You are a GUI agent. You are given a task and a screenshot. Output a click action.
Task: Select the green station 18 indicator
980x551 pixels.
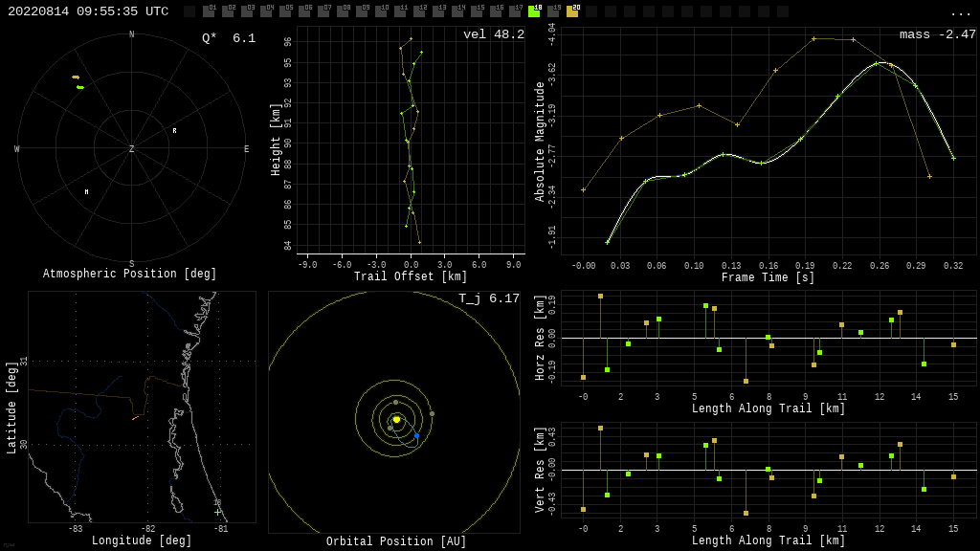coord(534,11)
